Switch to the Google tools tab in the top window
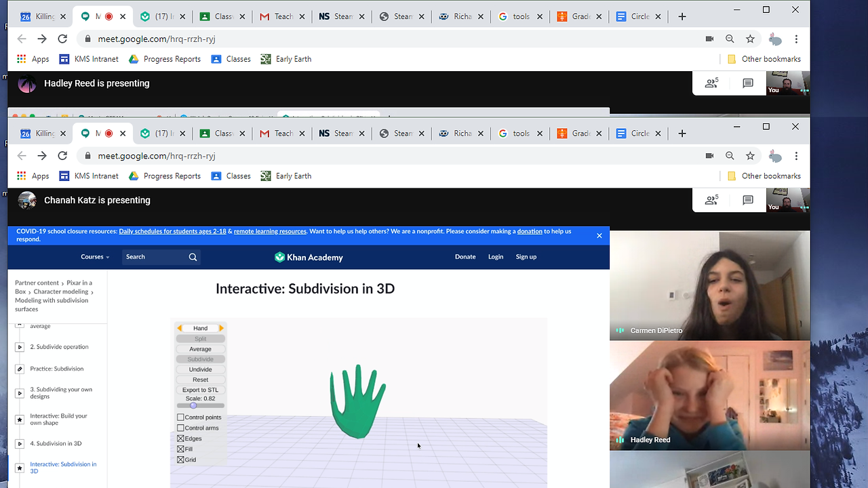This screenshot has width=868, height=488. 521,16
